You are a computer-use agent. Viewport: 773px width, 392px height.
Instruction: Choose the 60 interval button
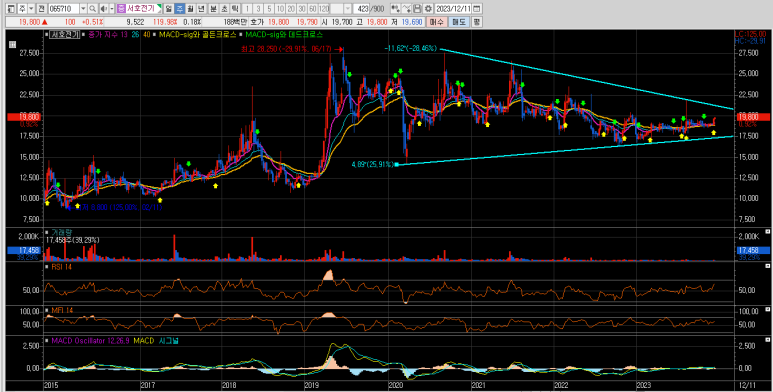pyautogui.click(x=313, y=9)
